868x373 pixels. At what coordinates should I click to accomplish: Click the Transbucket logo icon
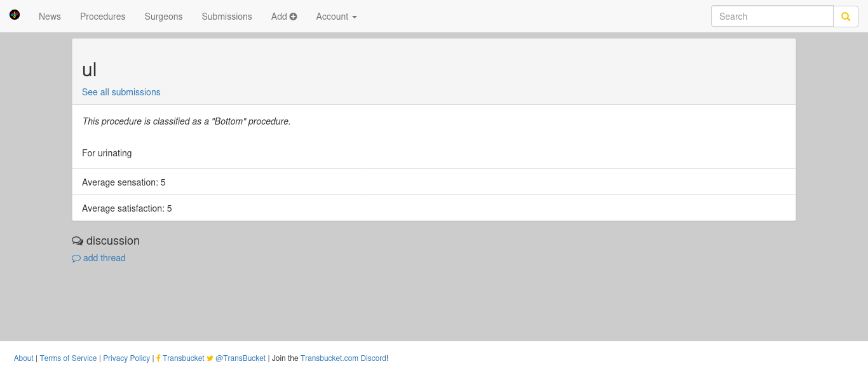click(15, 15)
